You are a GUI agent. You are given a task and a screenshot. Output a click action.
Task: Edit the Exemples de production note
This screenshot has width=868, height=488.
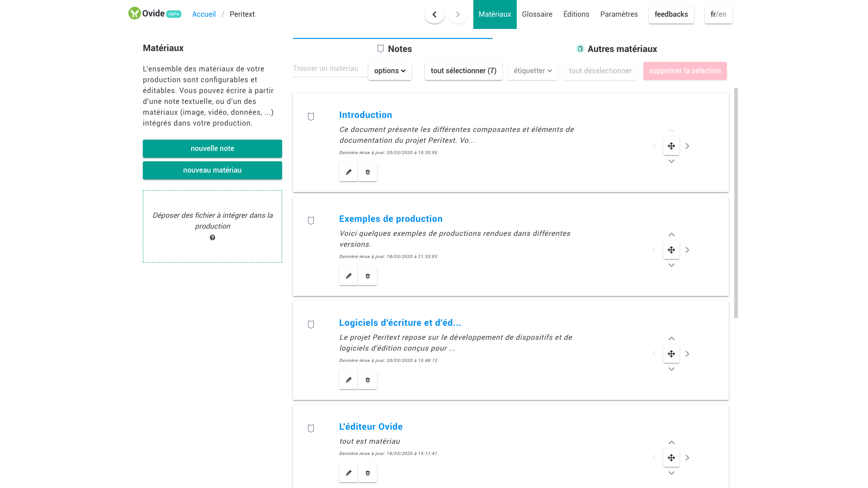pyautogui.click(x=349, y=276)
